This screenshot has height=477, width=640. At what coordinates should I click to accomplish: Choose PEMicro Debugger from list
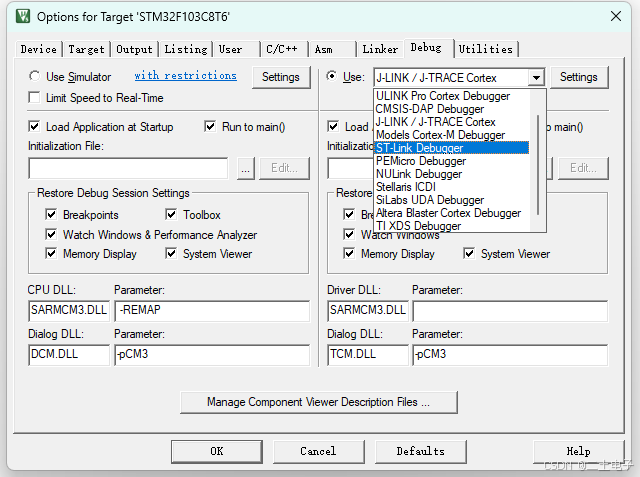[x=452, y=161]
